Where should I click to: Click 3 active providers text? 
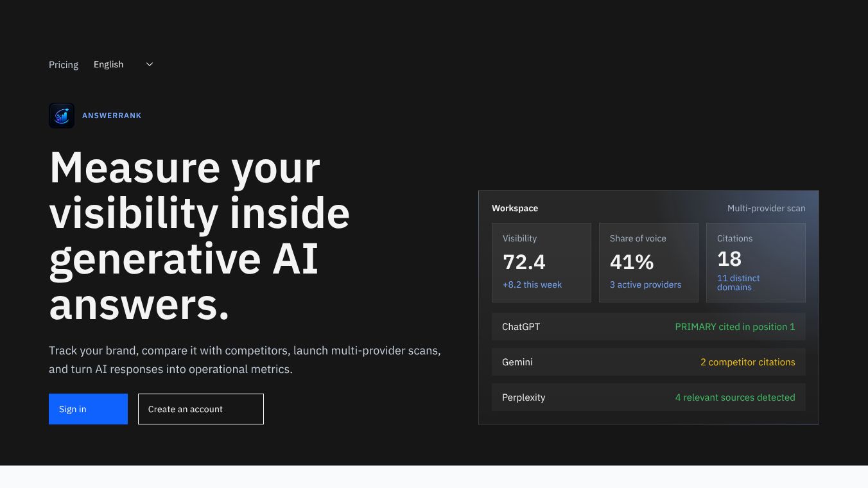tap(645, 284)
